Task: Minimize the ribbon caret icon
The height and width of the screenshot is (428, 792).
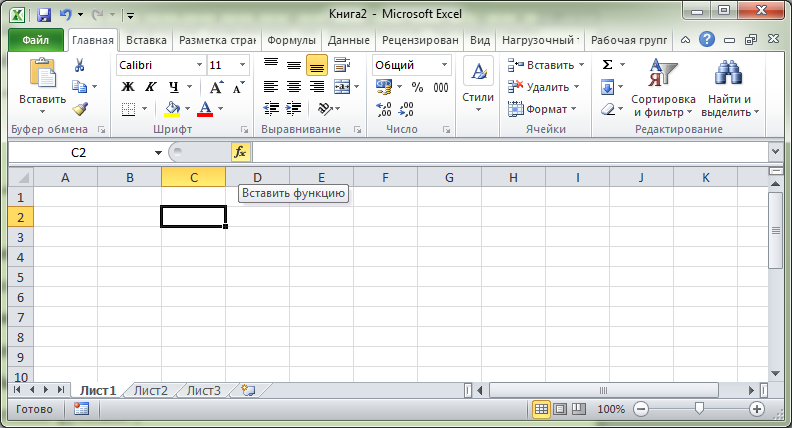Action: pyautogui.click(x=685, y=39)
